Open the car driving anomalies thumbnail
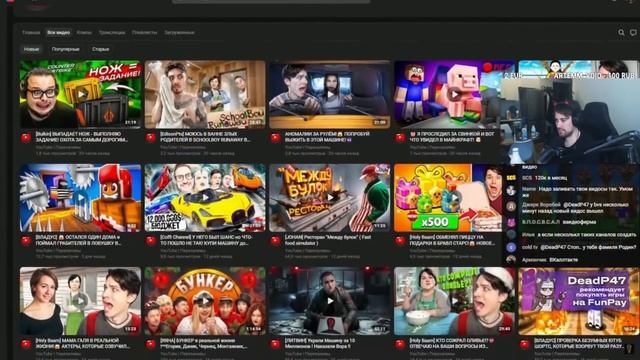This screenshot has width=640, height=360. 330,94
